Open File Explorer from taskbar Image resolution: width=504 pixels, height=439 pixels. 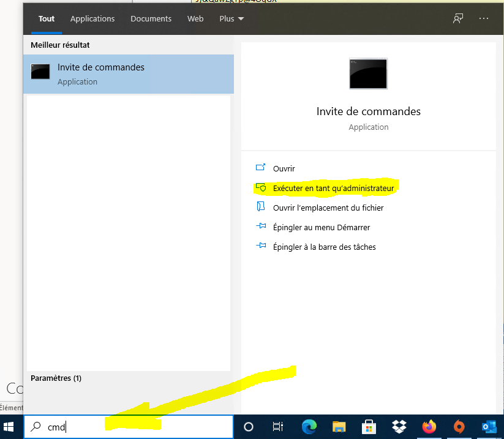pos(339,427)
